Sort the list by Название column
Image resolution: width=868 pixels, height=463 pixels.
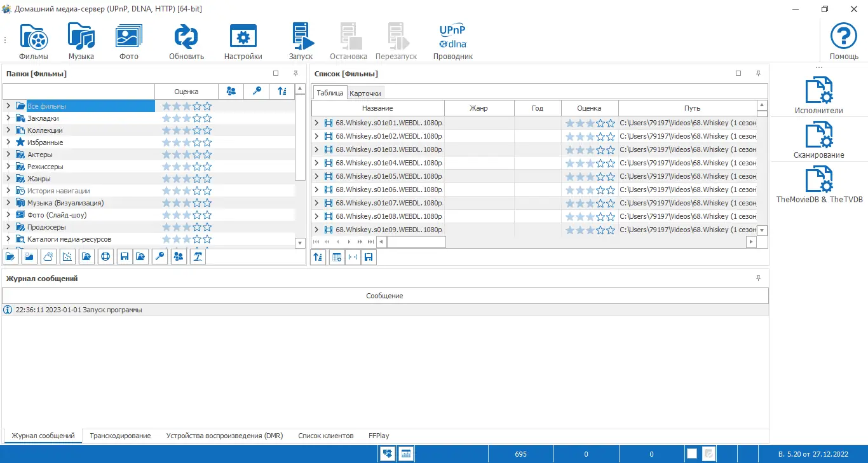378,108
